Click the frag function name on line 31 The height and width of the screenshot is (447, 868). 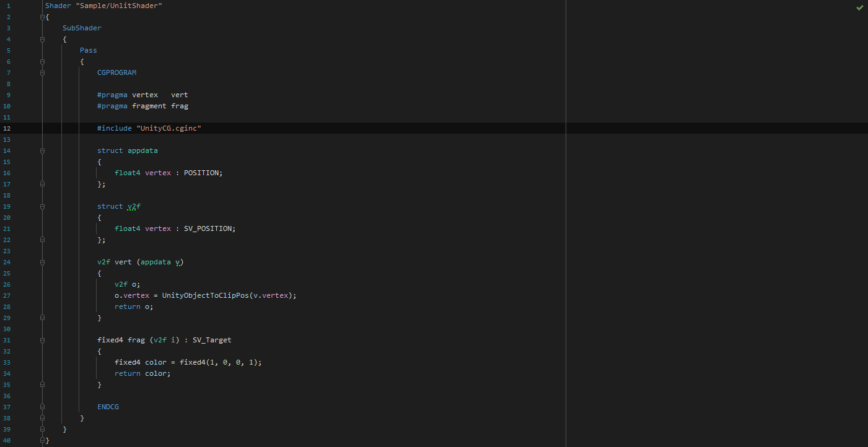point(136,340)
